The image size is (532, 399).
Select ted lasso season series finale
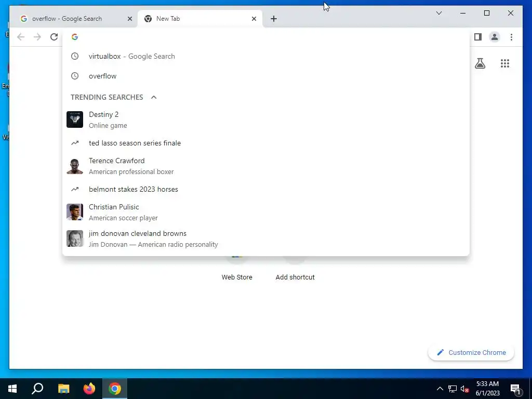click(266, 143)
